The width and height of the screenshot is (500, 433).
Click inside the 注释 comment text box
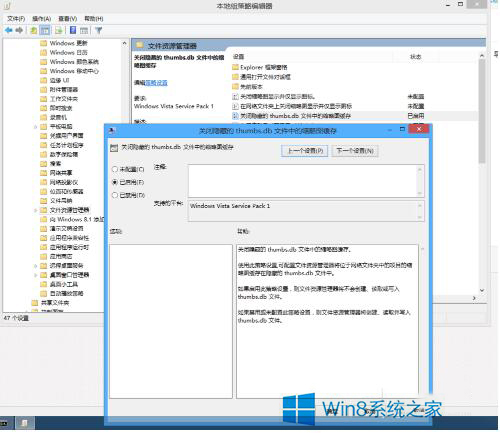tap(303, 181)
